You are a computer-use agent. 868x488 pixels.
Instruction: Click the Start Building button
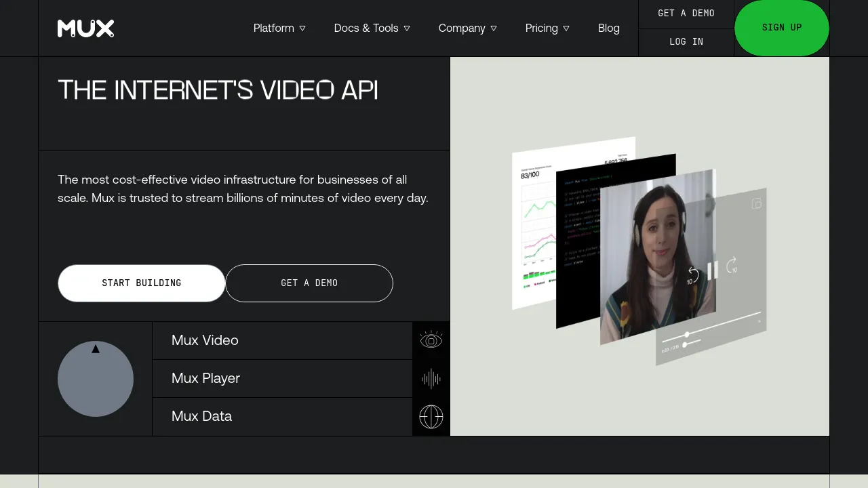click(x=142, y=283)
